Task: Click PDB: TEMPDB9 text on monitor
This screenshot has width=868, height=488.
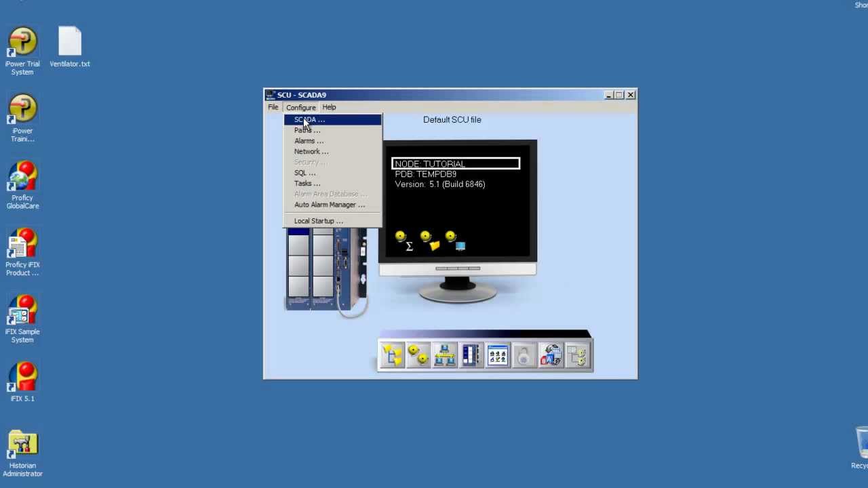Action: (426, 174)
